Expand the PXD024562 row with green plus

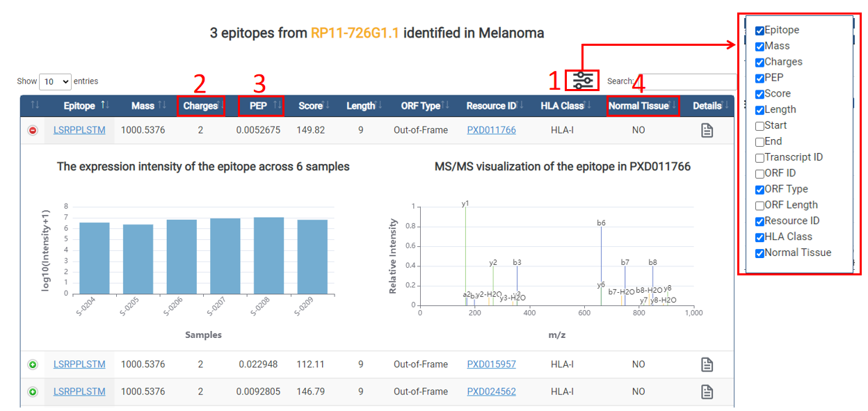[33, 392]
